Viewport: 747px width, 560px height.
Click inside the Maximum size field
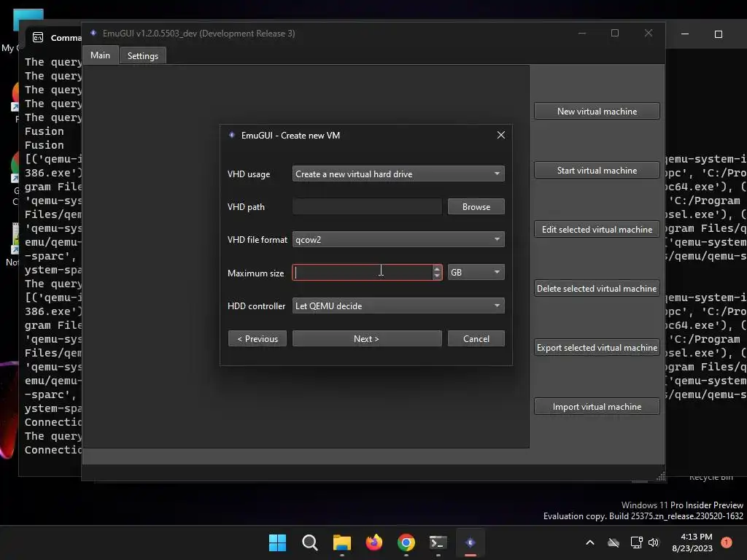coord(363,273)
